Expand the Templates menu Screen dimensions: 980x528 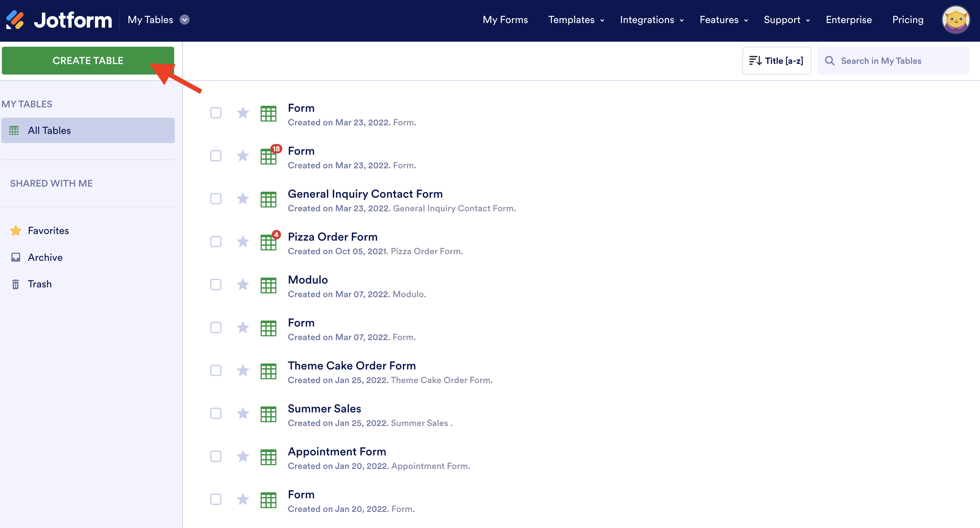576,20
